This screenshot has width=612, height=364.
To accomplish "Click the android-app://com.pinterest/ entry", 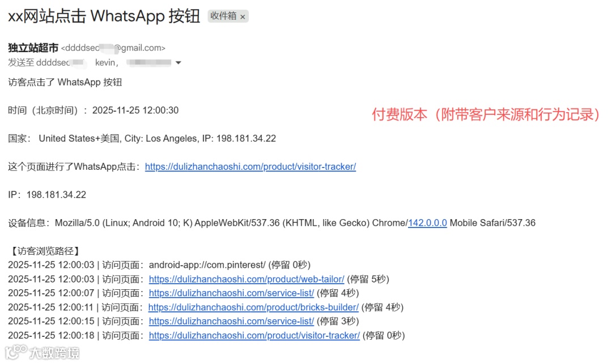I will 207,265.
